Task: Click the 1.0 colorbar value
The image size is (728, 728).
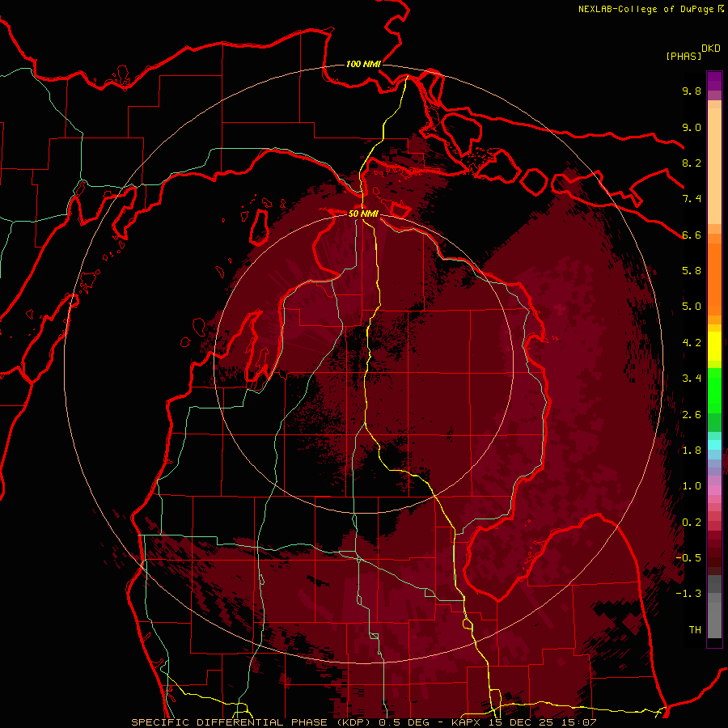Action: click(x=692, y=486)
